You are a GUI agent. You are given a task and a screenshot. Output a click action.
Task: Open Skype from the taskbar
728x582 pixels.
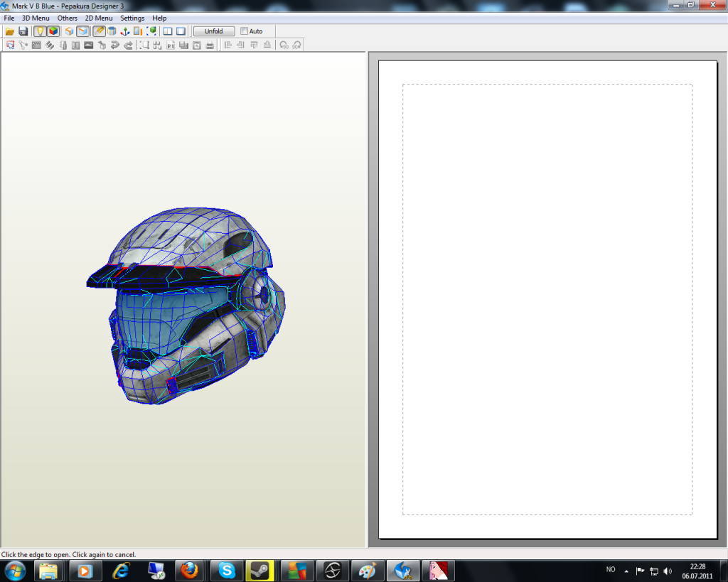226,571
